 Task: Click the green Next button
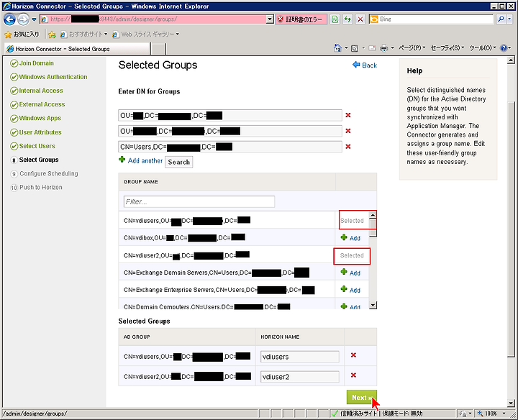(x=362, y=398)
